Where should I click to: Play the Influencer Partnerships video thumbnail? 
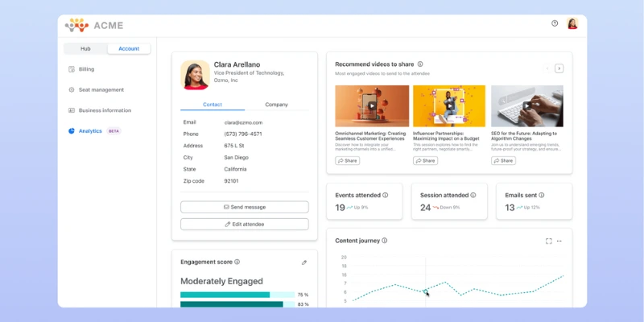[449, 105]
